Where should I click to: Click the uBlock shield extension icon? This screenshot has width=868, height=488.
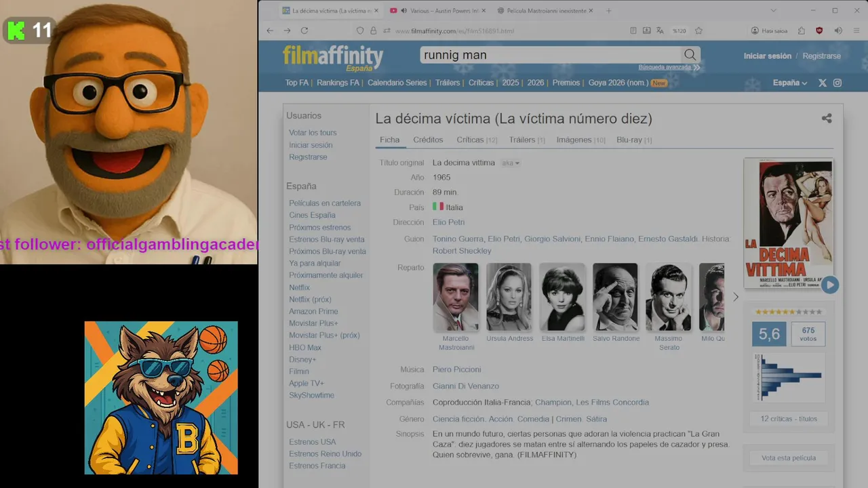pyautogui.click(x=819, y=30)
